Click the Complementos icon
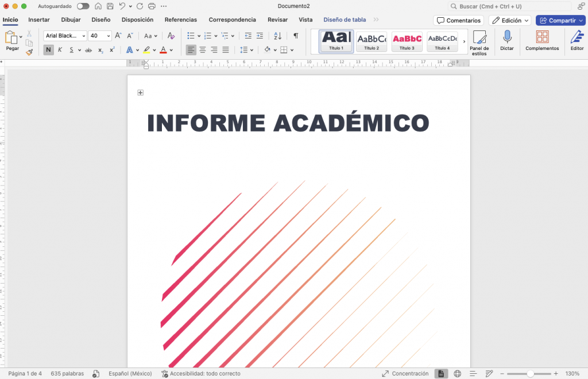The width and height of the screenshot is (588, 379). 541,38
